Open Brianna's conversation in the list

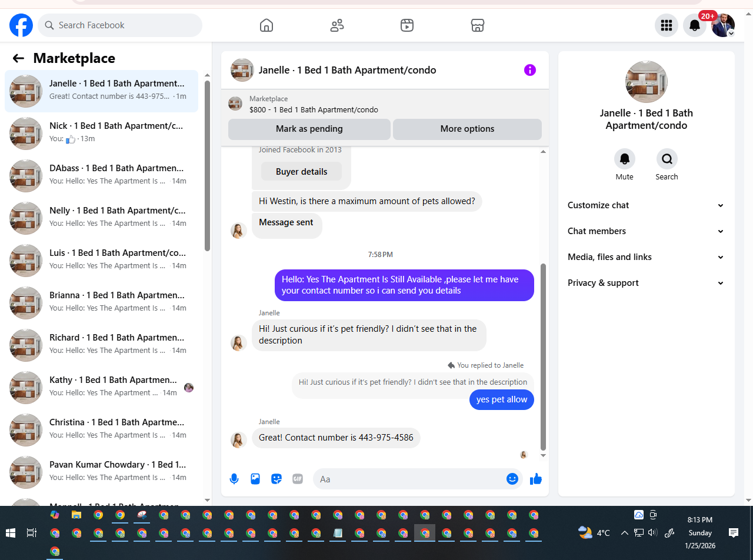(x=101, y=303)
